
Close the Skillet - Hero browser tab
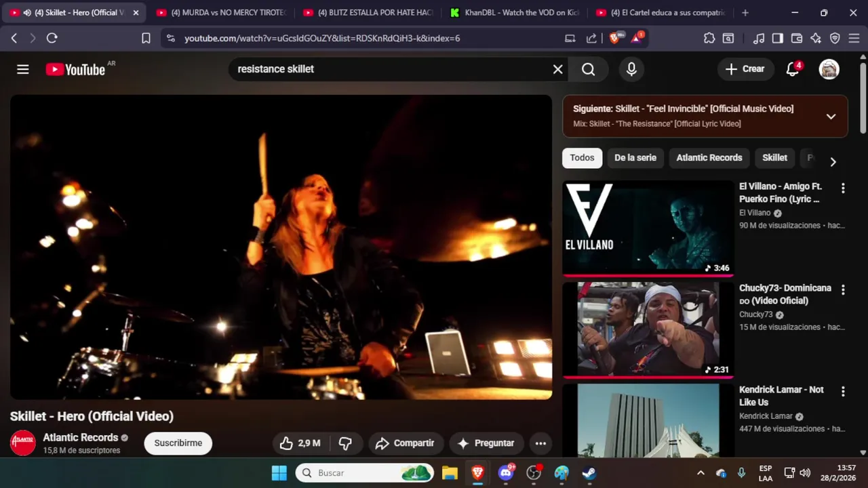[136, 13]
